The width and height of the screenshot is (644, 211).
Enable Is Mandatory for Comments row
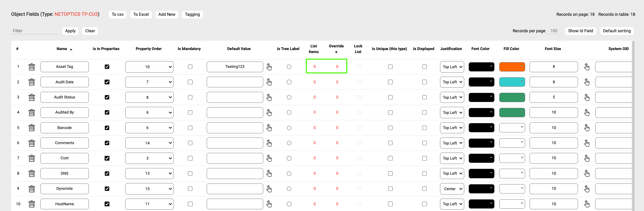coord(190,143)
